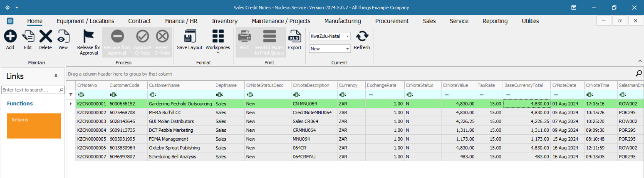
Task: Select credit note KZCN0000002 cell
Action: point(92,113)
